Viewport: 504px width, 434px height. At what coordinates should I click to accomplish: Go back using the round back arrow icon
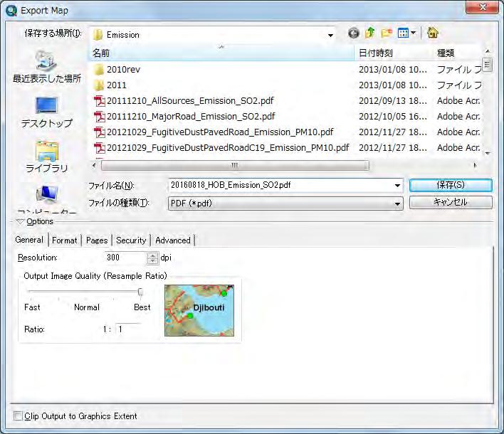click(x=354, y=33)
